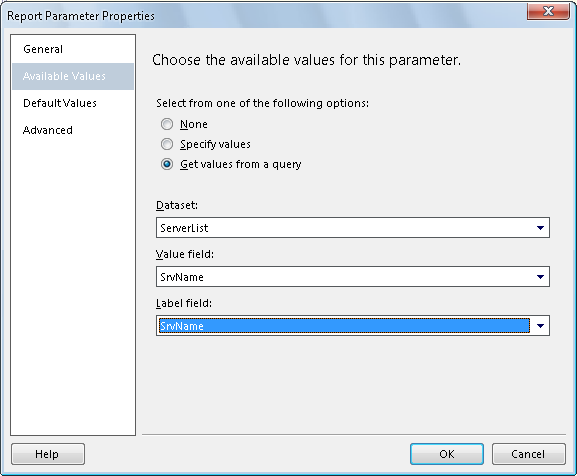The width and height of the screenshot is (577, 476).
Task: Switch to the Default Values page
Action: pos(60,103)
